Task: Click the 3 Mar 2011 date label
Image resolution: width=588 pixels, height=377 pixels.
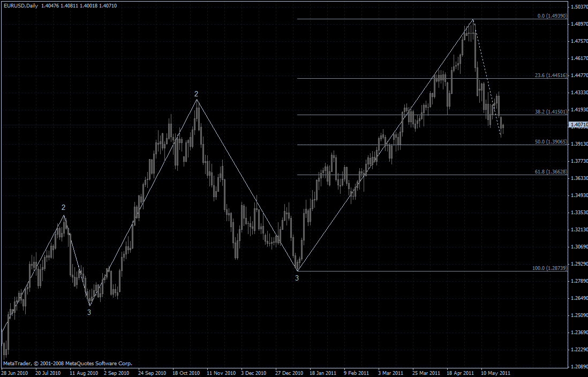Action: tap(391, 373)
